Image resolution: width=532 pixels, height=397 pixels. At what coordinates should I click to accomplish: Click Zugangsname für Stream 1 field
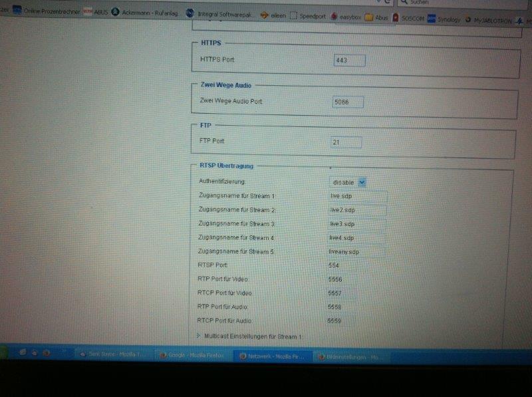click(358, 196)
